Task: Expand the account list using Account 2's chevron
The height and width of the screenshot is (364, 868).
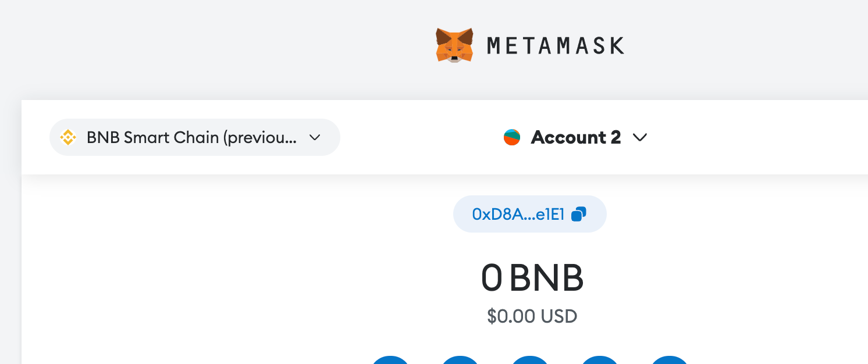Action: coord(640,137)
